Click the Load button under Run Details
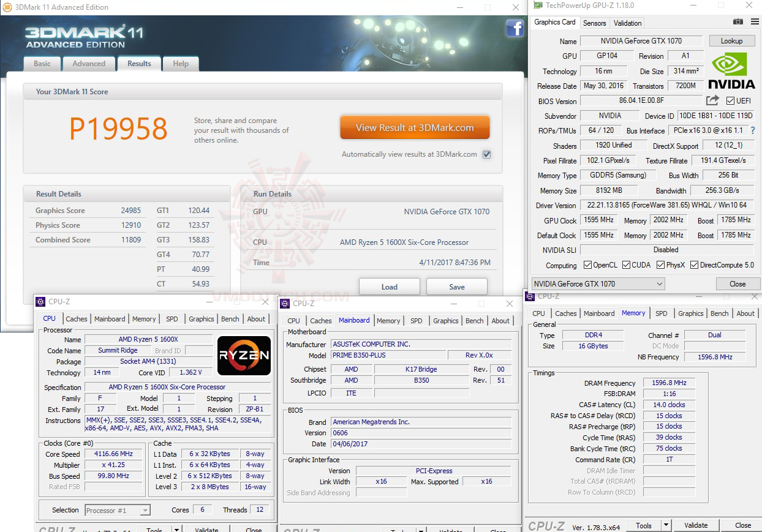Image resolution: width=762 pixels, height=532 pixels. [x=390, y=286]
